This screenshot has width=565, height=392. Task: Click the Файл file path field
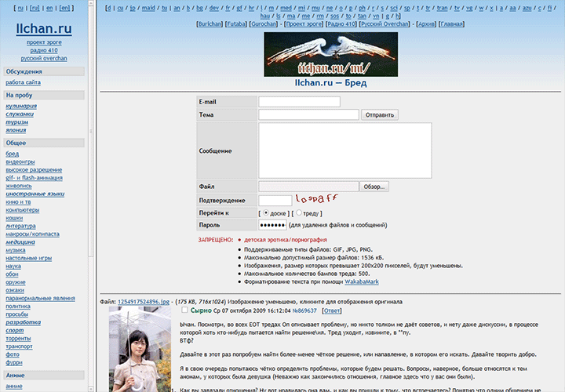[309, 187]
